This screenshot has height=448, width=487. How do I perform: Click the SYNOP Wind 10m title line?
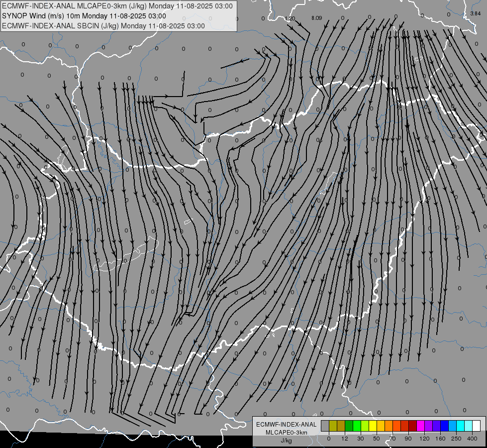point(84,16)
